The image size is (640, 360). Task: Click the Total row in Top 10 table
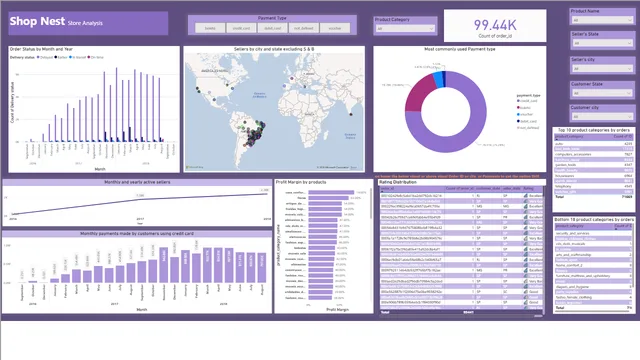(x=593, y=197)
